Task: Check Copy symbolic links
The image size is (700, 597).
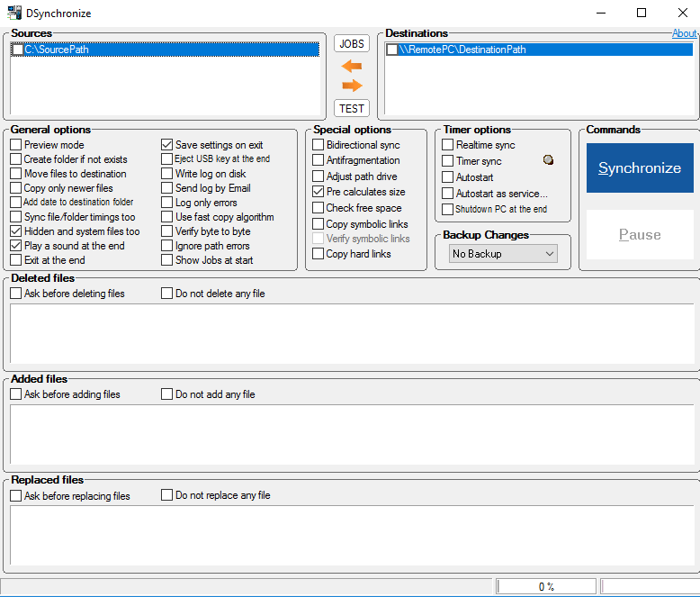Action: pyautogui.click(x=318, y=223)
